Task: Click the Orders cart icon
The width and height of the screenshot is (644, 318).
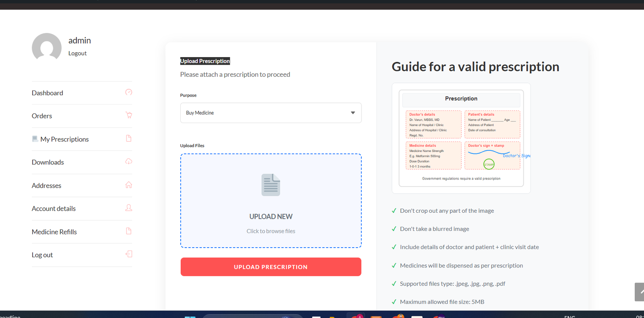Action: point(129,115)
